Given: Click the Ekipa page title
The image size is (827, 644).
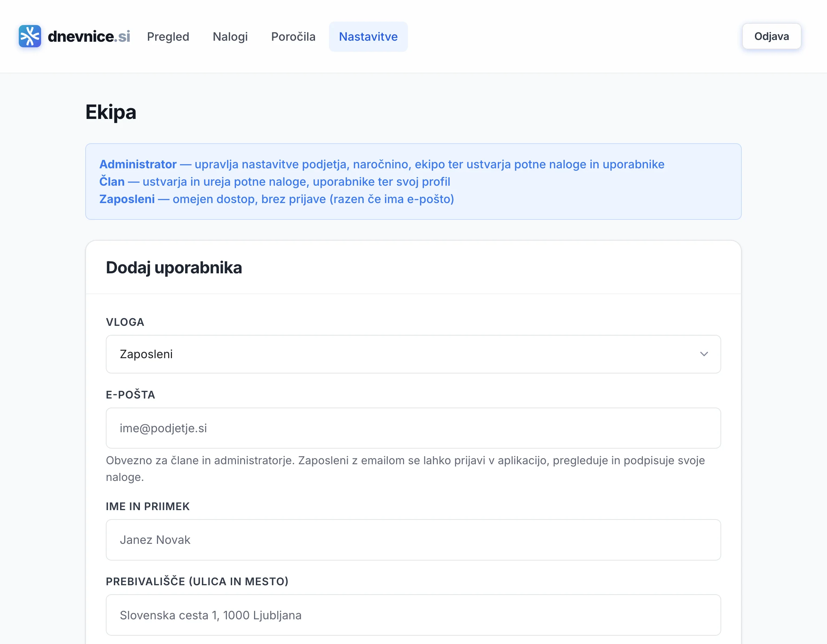Looking at the screenshot, I should point(111,112).
